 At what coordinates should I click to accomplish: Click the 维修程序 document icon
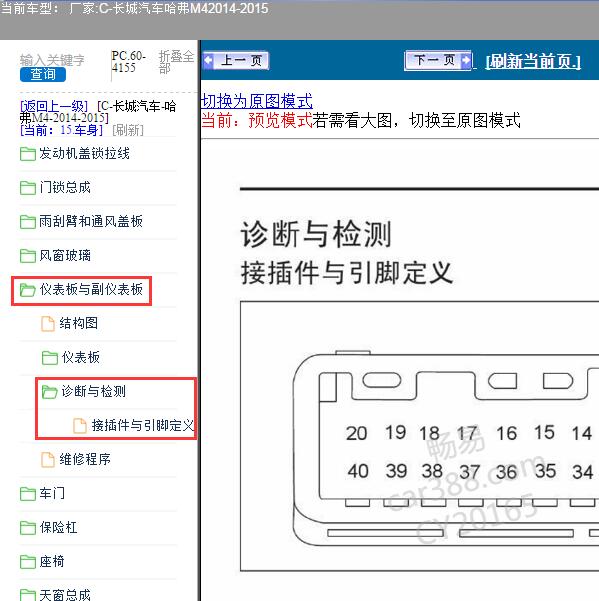coord(48,460)
